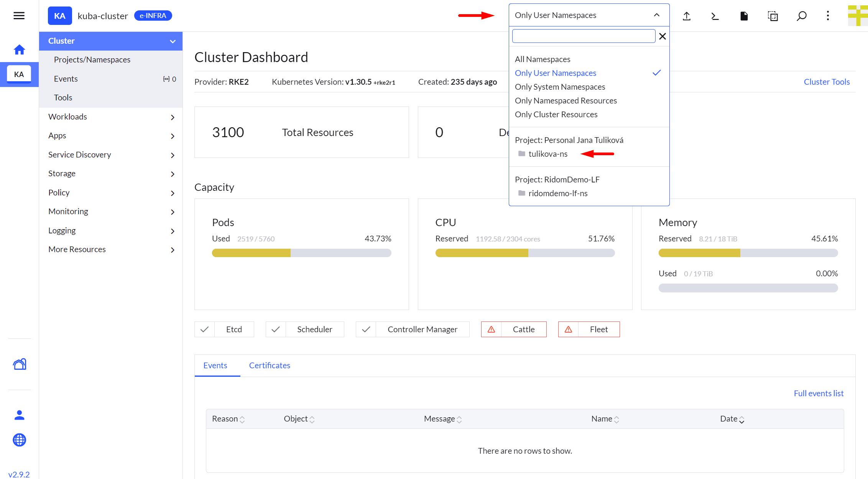Click the download KubeConfig file icon
868x479 pixels.
click(x=744, y=16)
